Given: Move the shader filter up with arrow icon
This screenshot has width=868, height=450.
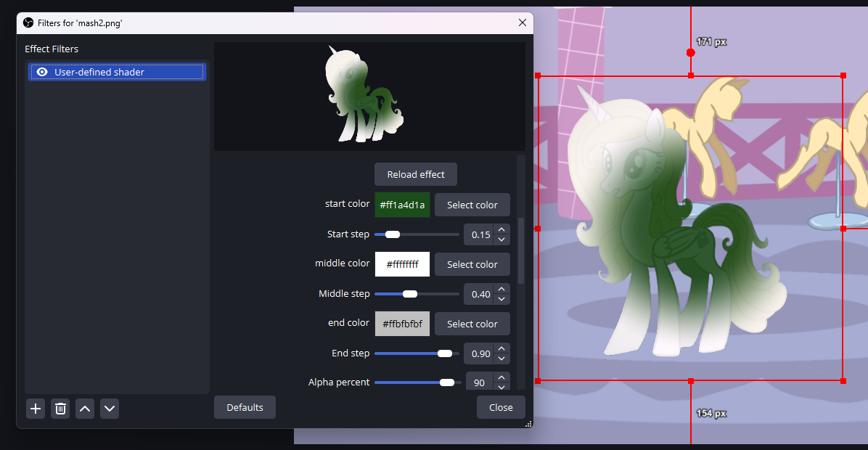Looking at the screenshot, I should pyautogui.click(x=85, y=408).
